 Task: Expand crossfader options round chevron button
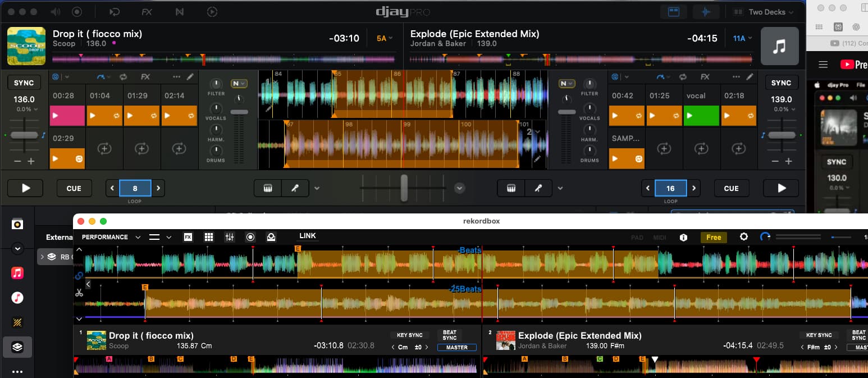point(460,188)
